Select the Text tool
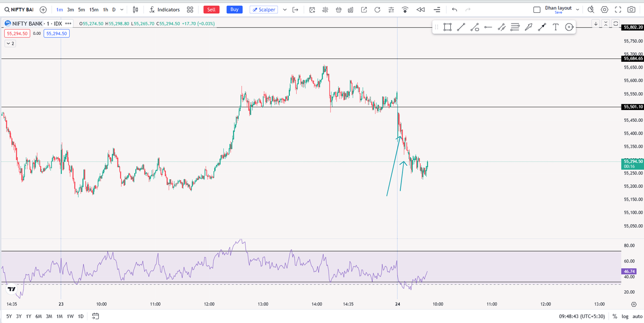Screen dimensions: 644x323 pyautogui.click(x=555, y=27)
